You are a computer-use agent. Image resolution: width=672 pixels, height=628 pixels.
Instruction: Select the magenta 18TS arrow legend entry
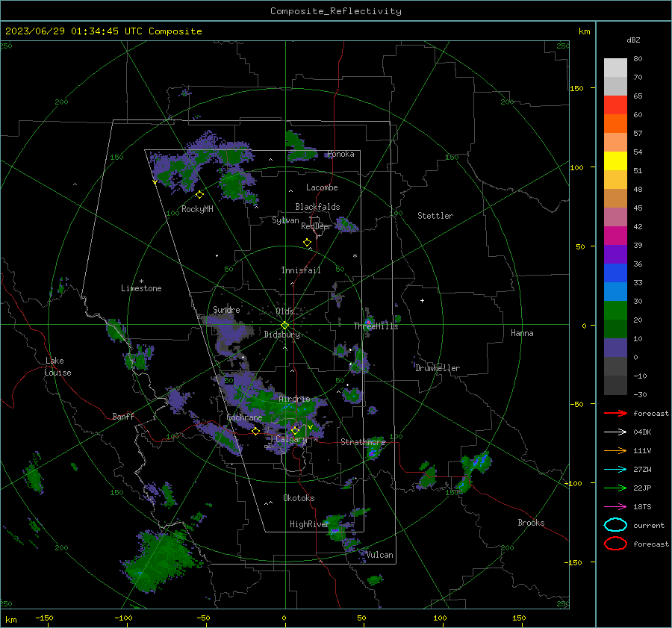615,507
